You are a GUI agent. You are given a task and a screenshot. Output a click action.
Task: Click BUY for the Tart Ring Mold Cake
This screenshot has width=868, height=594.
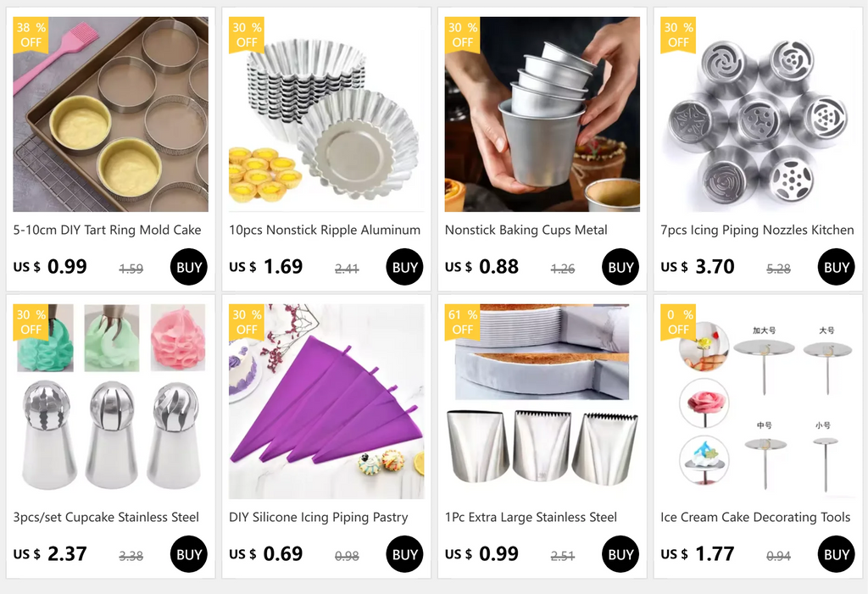click(x=189, y=267)
